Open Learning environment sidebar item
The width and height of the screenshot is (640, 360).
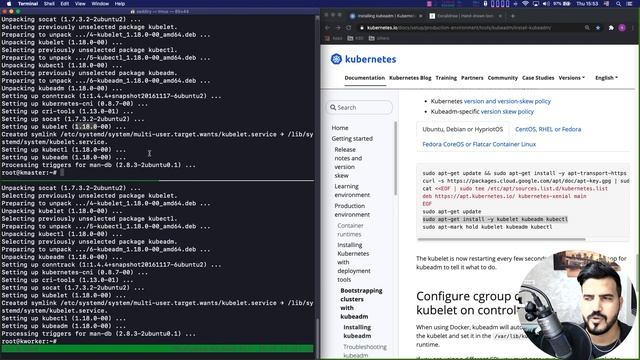(x=352, y=191)
